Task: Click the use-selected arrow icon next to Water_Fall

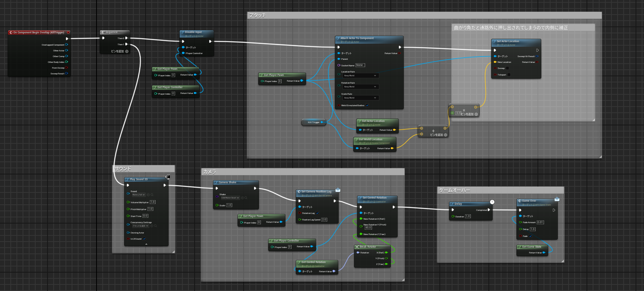Action: coord(148,195)
